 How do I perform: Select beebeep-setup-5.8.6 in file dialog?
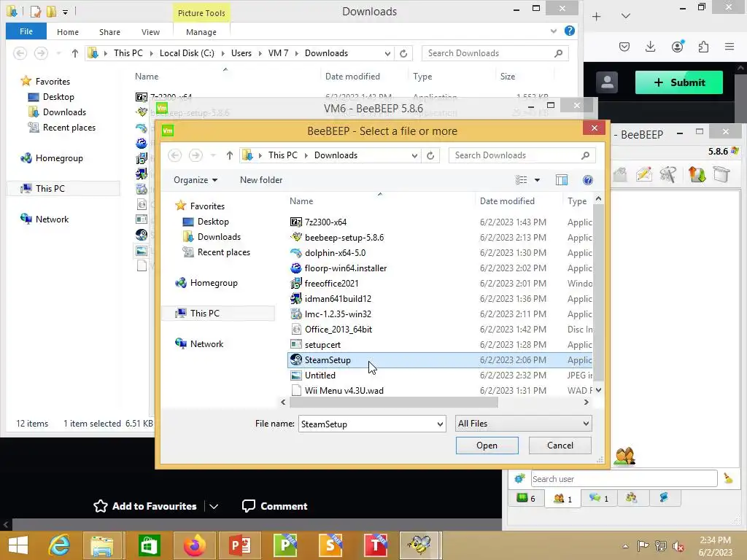[x=344, y=237]
